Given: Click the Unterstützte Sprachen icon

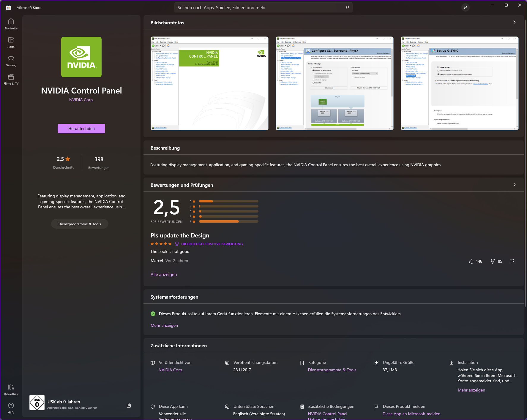Looking at the screenshot, I should click(x=227, y=407).
